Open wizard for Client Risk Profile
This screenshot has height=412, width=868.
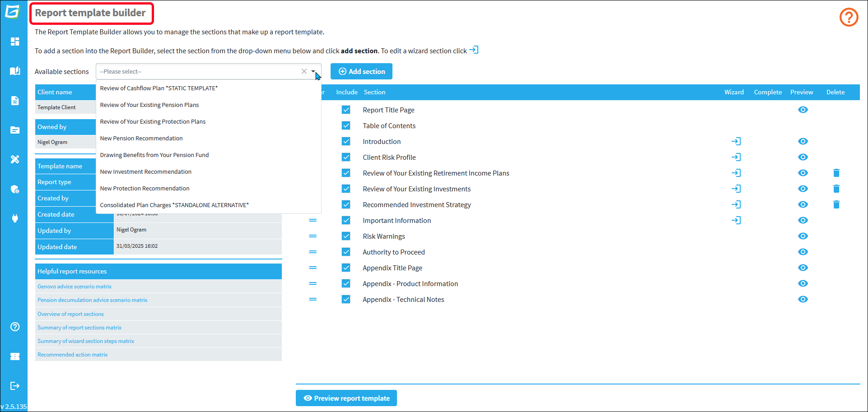click(x=736, y=157)
